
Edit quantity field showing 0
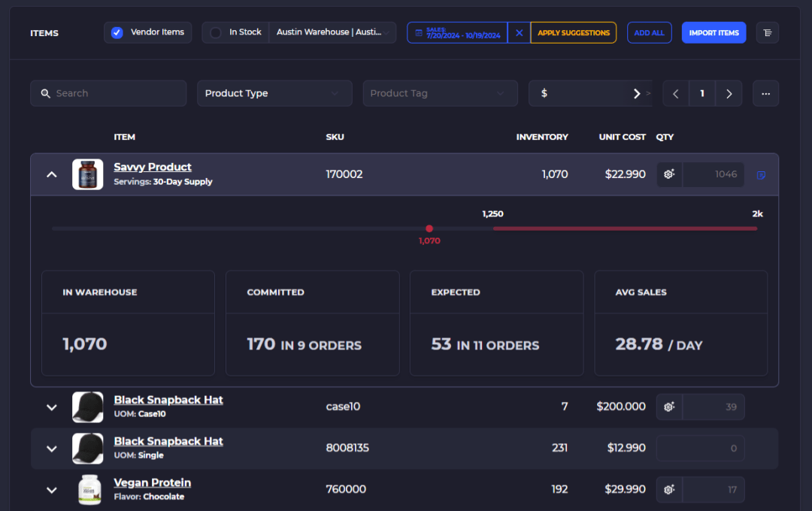click(700, 449)
